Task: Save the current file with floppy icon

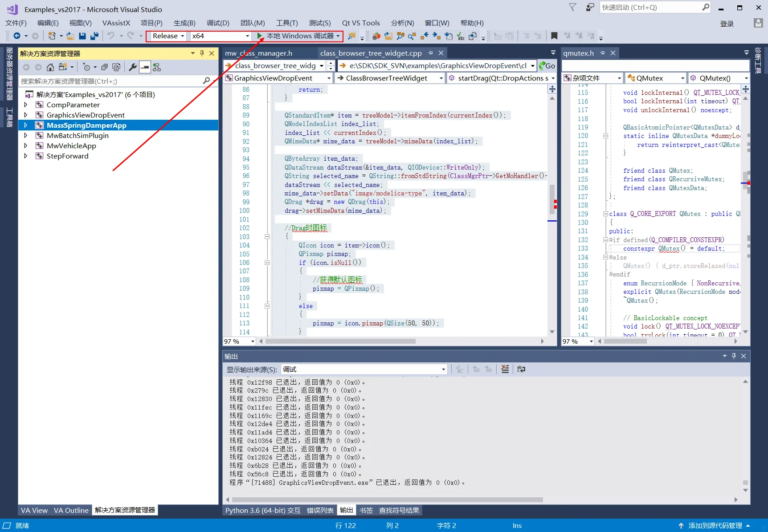Action: click(x=82, y=36)
